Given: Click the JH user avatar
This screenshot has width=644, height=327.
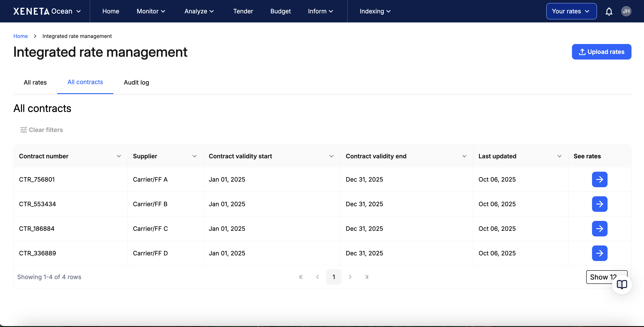Looking at the screenshot, I should (x=626, y=11).
